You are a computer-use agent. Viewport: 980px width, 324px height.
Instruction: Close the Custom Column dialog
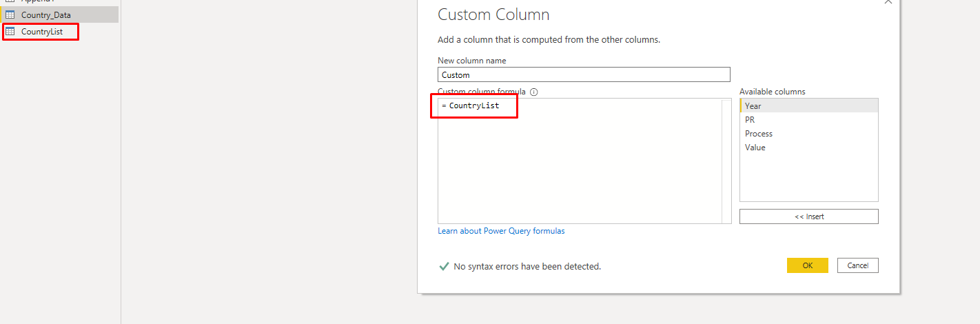click(888, 2)
